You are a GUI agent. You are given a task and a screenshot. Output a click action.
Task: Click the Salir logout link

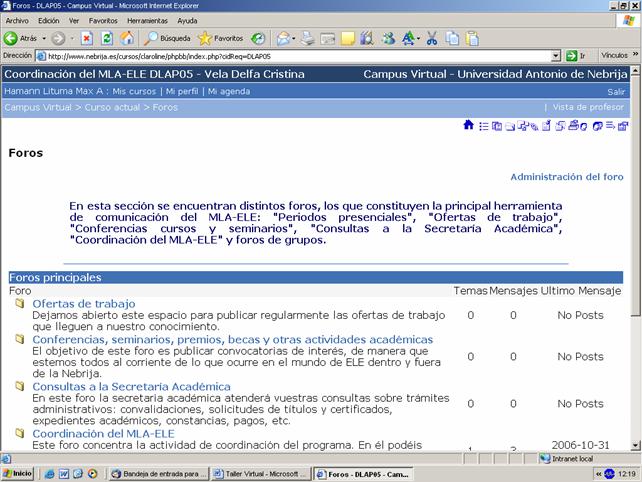[616, 92]
